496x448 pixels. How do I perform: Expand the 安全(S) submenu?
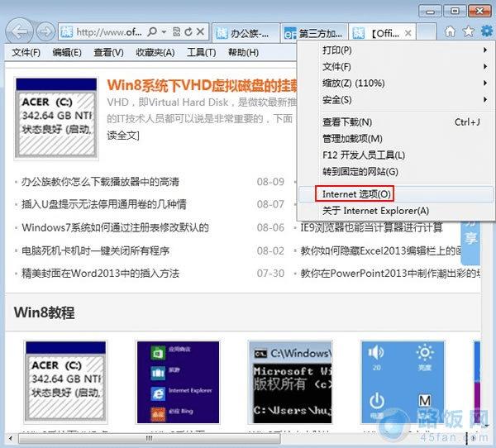(x=396, y=100)
